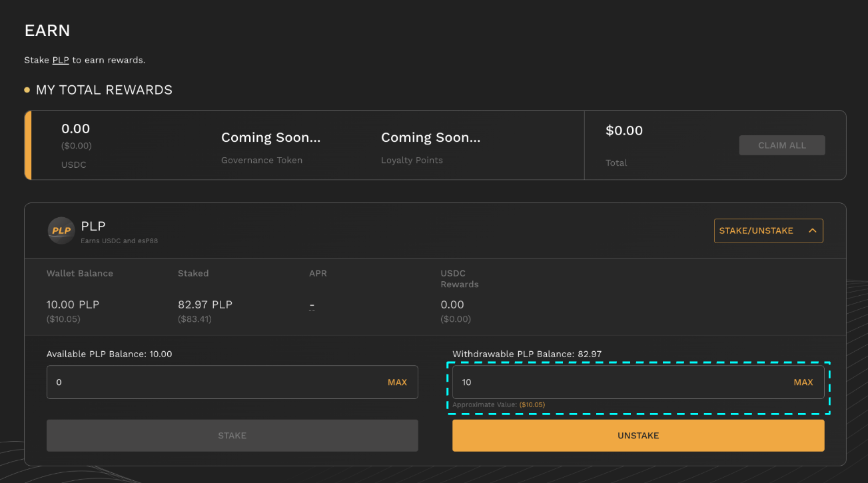This screenshot has width=868, height=483.
Task: Click the yellow bullet beside MY TOTAL REWARDS
Action: pyautogui.click(x=27, y=90)
